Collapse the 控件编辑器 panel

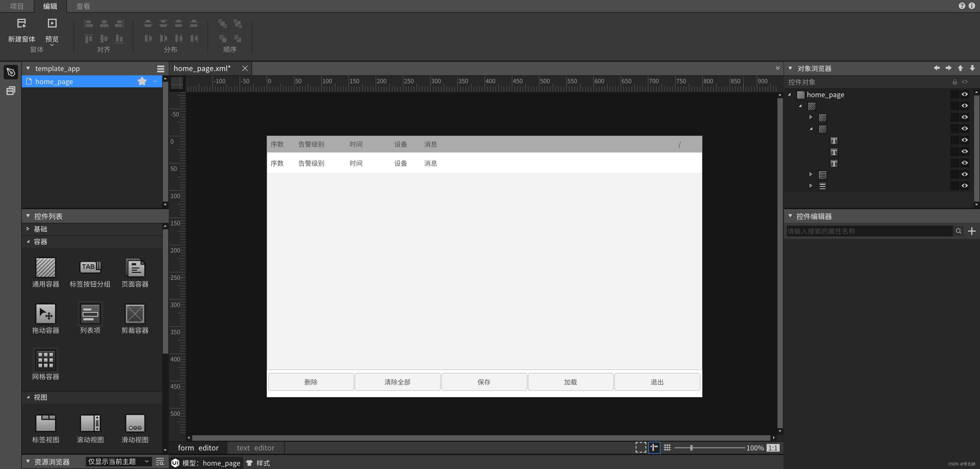click(790, 216)
